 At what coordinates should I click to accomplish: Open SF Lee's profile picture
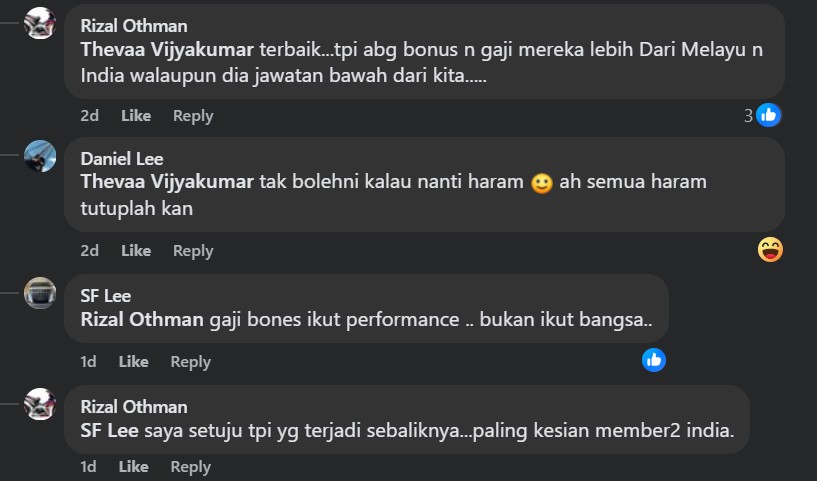40,293
